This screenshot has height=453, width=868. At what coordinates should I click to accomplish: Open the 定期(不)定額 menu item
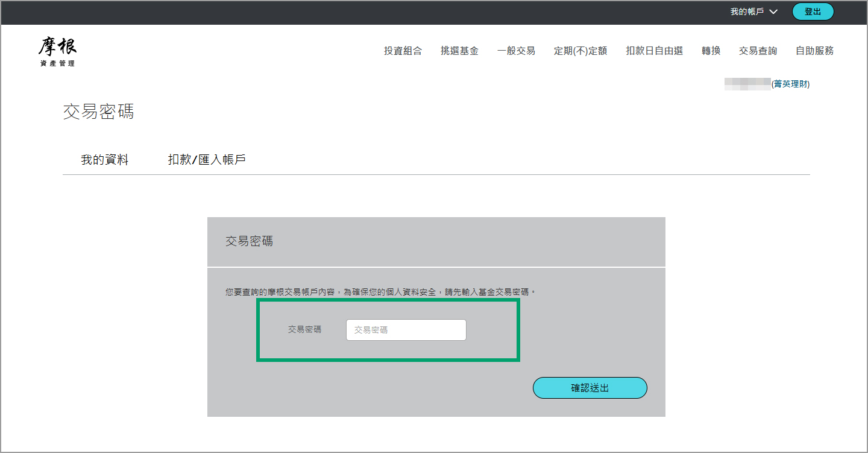click(580, 51)
